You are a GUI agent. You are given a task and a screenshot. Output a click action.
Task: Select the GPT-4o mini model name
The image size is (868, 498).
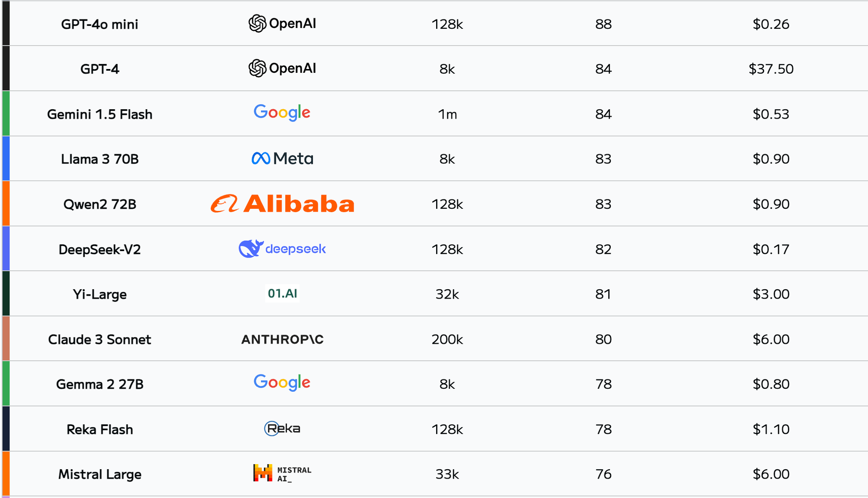100,24
